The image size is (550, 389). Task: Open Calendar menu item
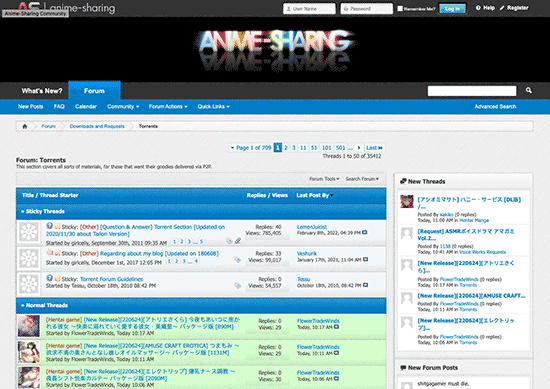(x=86, y=107)
